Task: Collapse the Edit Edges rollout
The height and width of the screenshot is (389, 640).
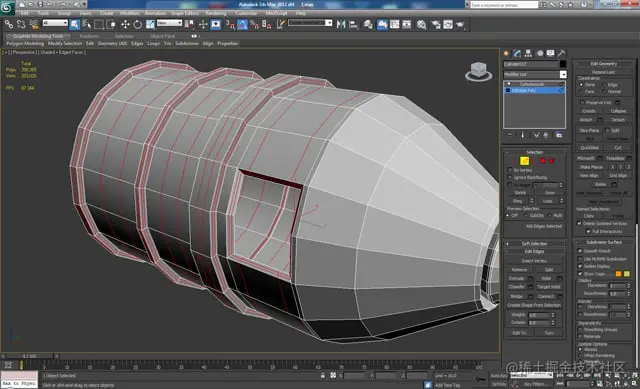Action: [x=534, y=251]
